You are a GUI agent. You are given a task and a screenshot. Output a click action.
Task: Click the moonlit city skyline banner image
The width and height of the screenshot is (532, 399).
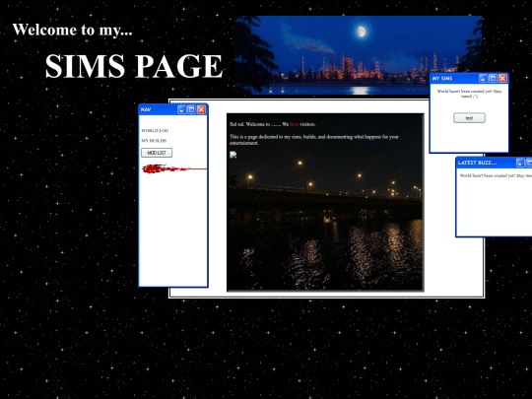coord(359,55)
